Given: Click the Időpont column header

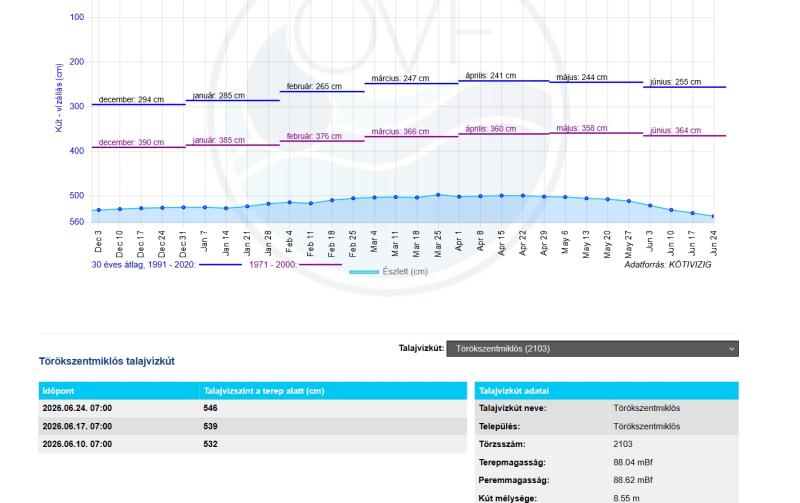Looking at the screenshot, I should coord(58,391).
